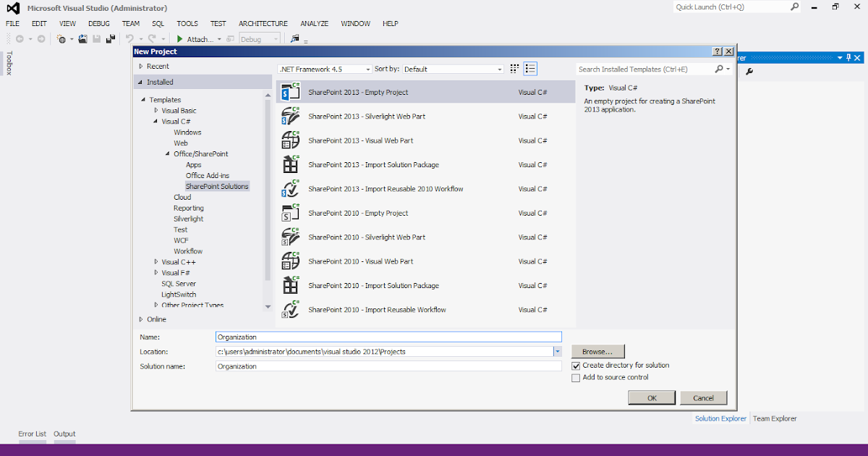Collapse the Office/SharePoint tree node
868x456 pixels.
point(167,153)
